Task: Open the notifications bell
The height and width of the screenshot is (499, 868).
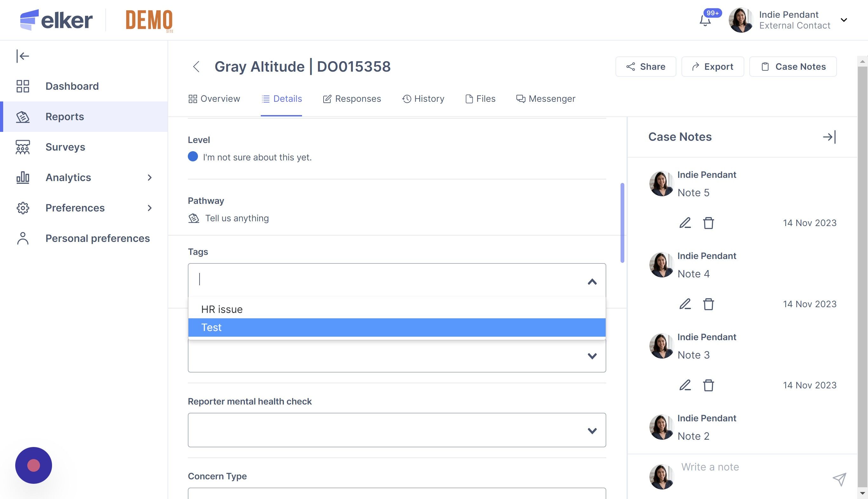Action: (x=705, y=21)
